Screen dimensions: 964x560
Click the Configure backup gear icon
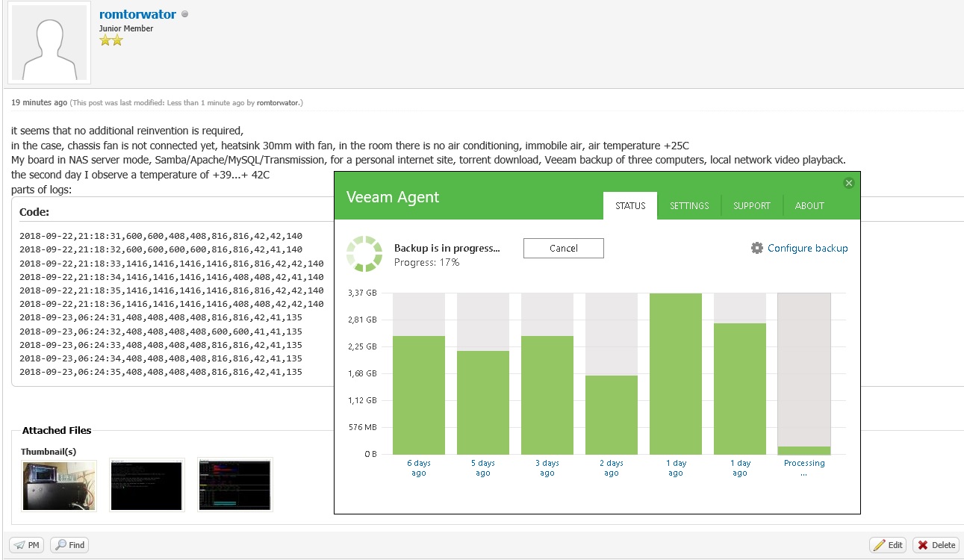tap(757, 248)
